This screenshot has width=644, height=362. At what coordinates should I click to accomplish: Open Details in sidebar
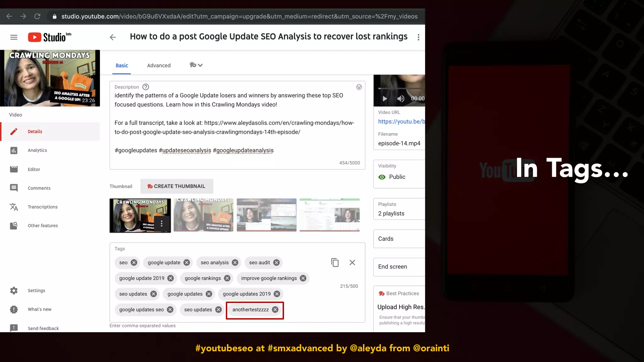click(x=50, y=131)
